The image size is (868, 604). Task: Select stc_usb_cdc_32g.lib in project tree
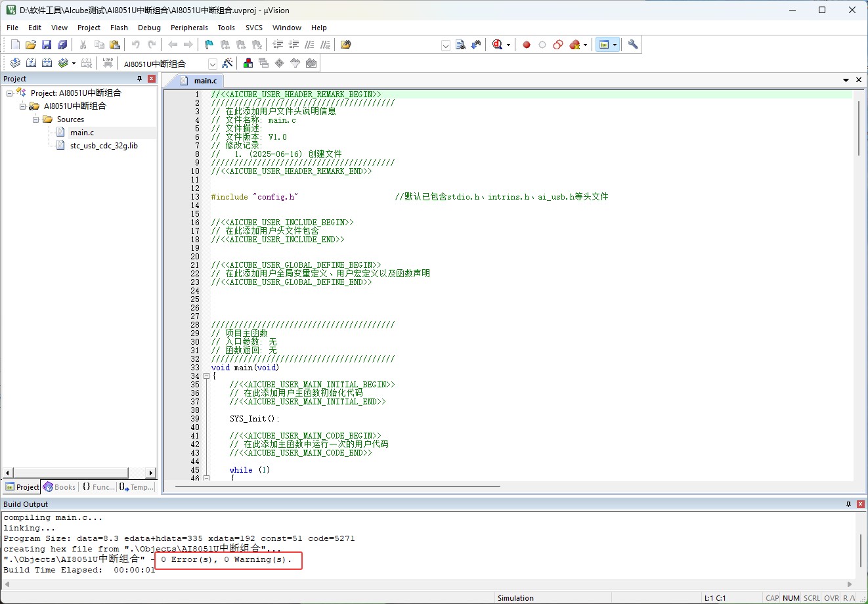point(104,146)
